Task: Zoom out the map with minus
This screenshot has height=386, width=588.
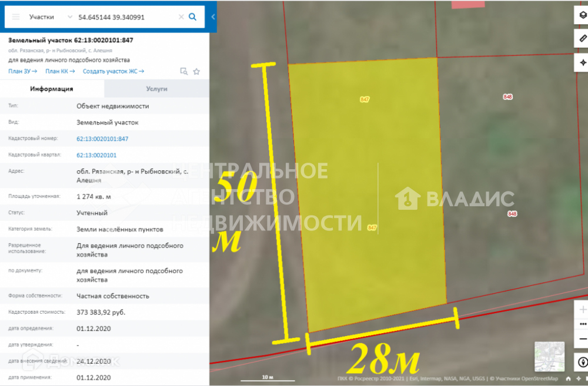Action: pos(583,339)
